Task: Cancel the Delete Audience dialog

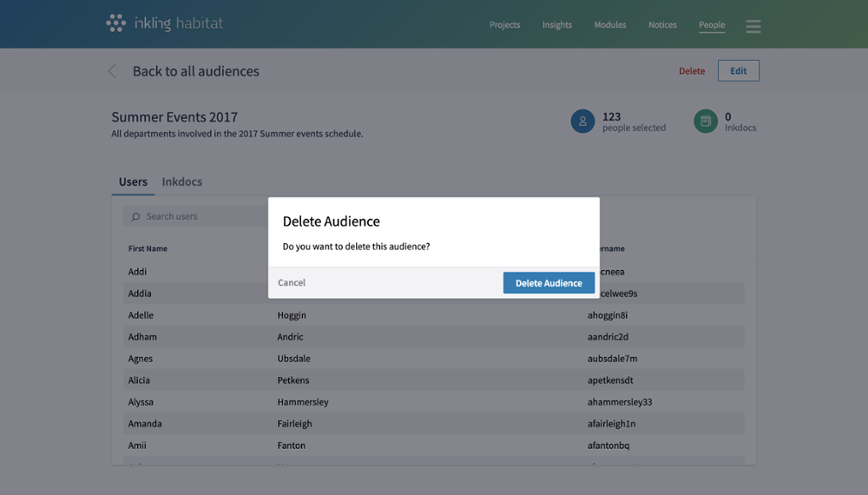Action: pyautogui.click(x=292, y=282)
